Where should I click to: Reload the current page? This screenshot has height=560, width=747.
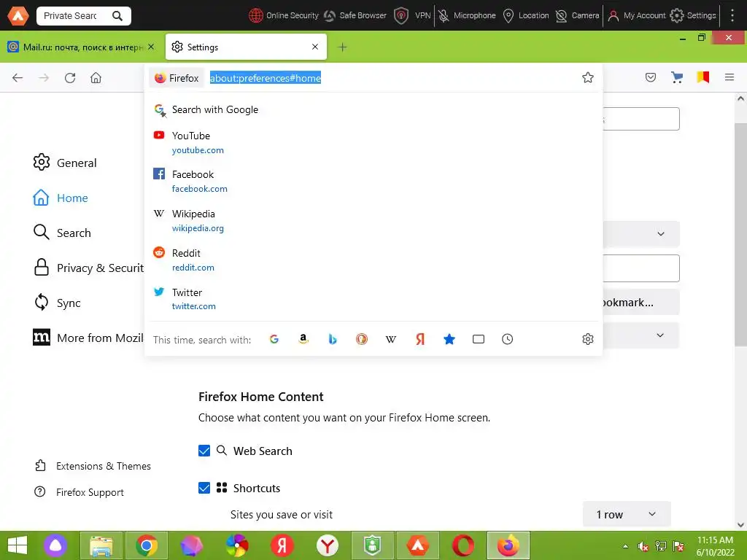70,77
